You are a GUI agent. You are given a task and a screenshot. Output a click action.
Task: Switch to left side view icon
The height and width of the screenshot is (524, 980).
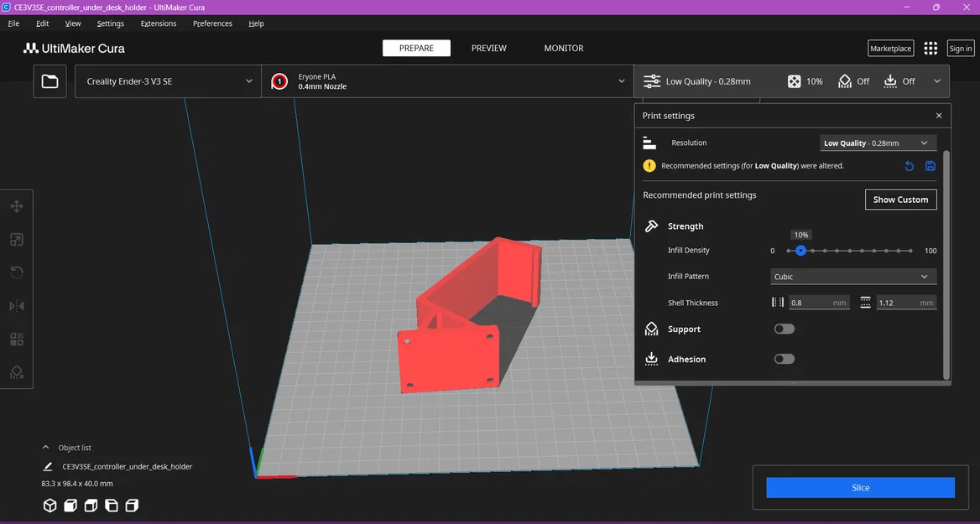pyautogui.click(x=112, y=506)
